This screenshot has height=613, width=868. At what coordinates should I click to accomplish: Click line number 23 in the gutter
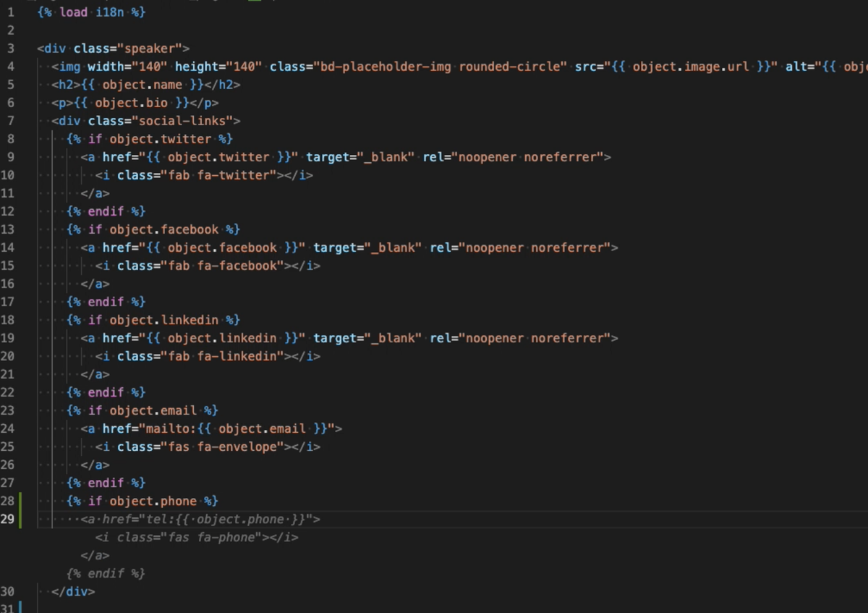[x=7, y=410]
